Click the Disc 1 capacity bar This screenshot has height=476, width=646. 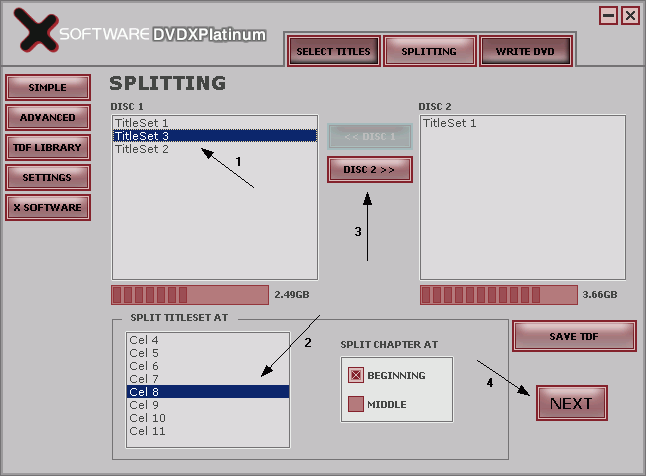click(189, 295)
